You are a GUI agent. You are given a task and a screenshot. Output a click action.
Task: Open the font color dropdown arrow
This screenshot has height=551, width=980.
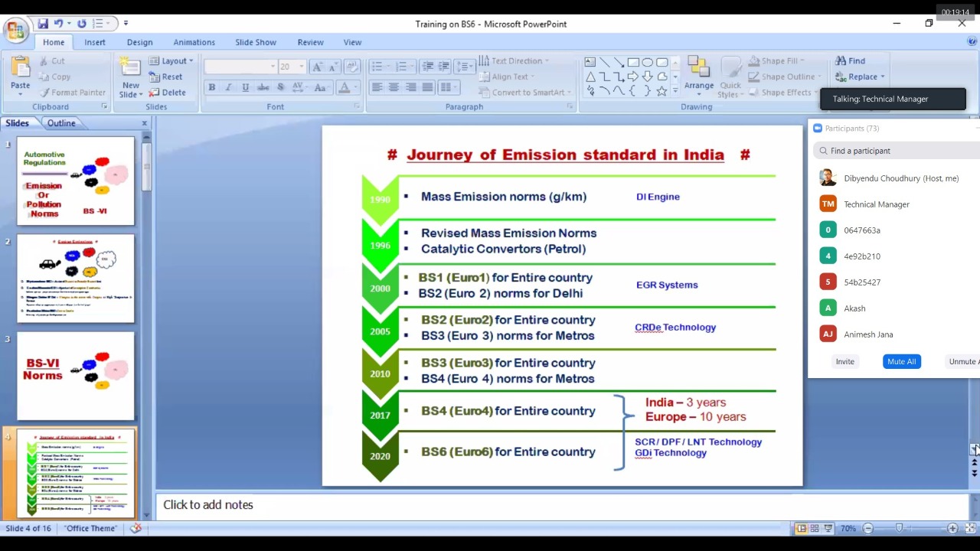coord(357,87)
